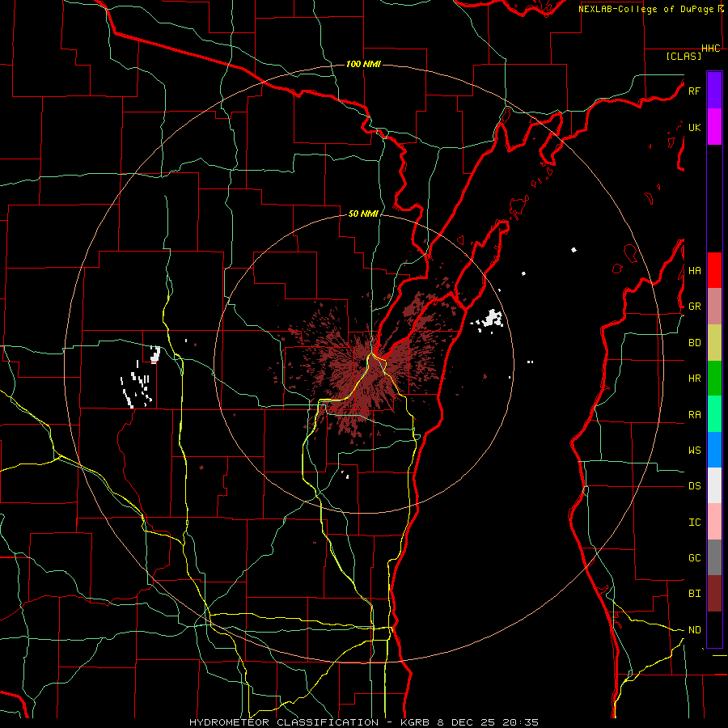Click the 100 NMI range ring label
728x728 pixels.
(363, 64)
